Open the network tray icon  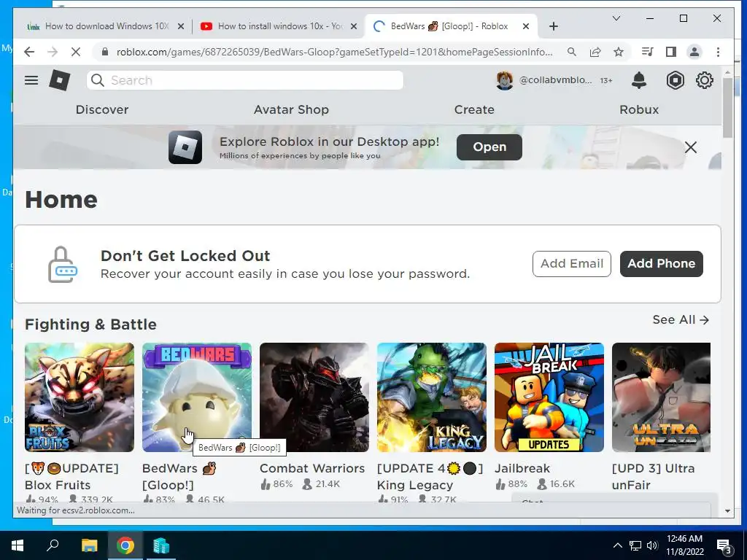tap(635, 545)
